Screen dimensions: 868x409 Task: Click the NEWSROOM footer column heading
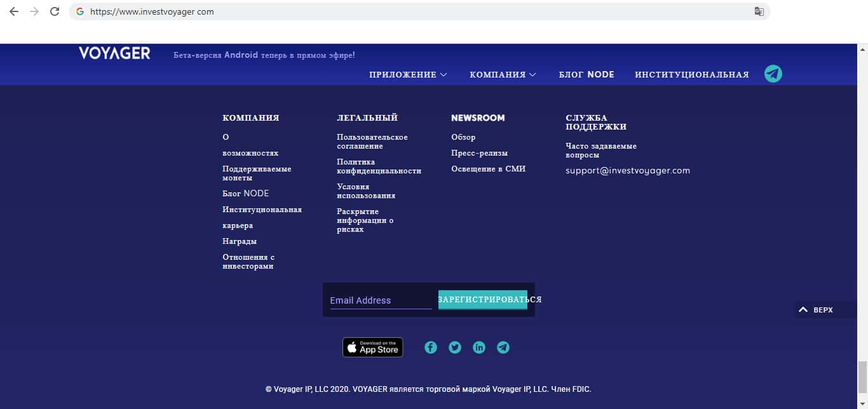point(478,118)
